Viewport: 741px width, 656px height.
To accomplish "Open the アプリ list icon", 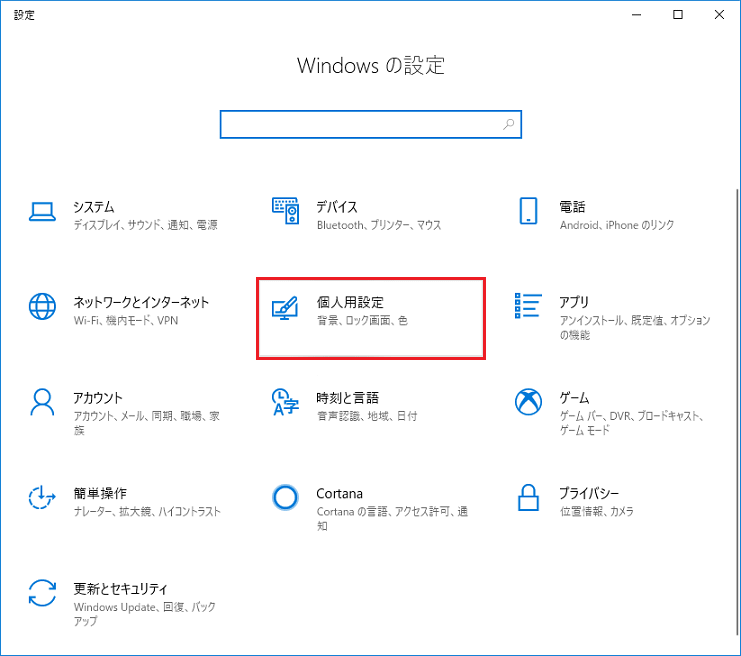I will (x=528, y=305).
